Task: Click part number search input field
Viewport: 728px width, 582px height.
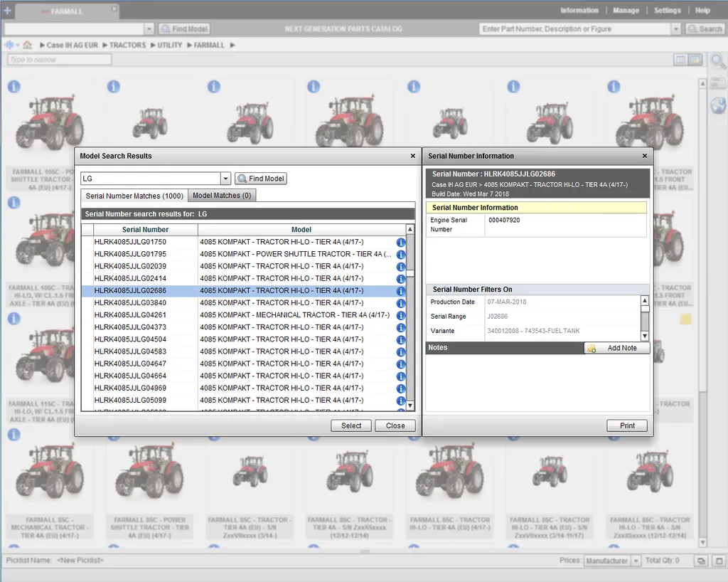Action: [x=575, y=28]
